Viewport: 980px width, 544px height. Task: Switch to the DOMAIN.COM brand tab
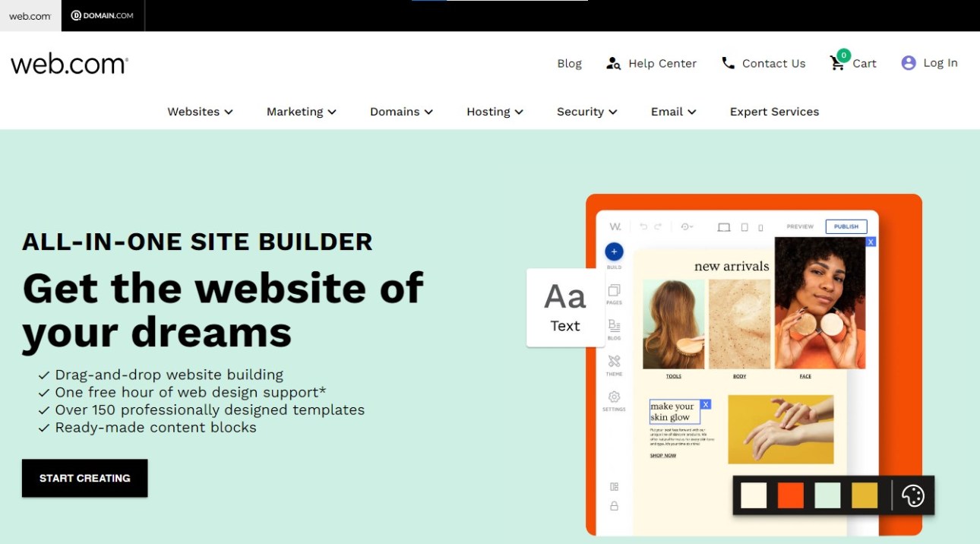(103, 16)
